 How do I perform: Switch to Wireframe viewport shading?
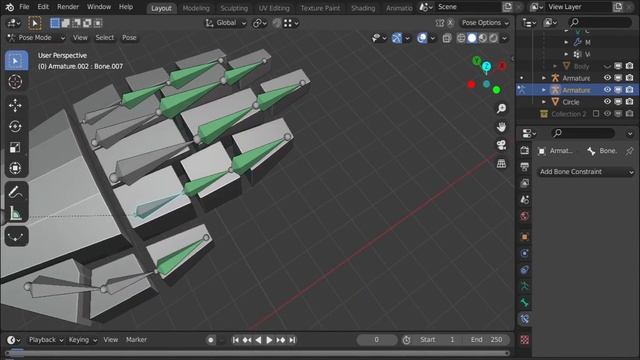tap(461, 38)
